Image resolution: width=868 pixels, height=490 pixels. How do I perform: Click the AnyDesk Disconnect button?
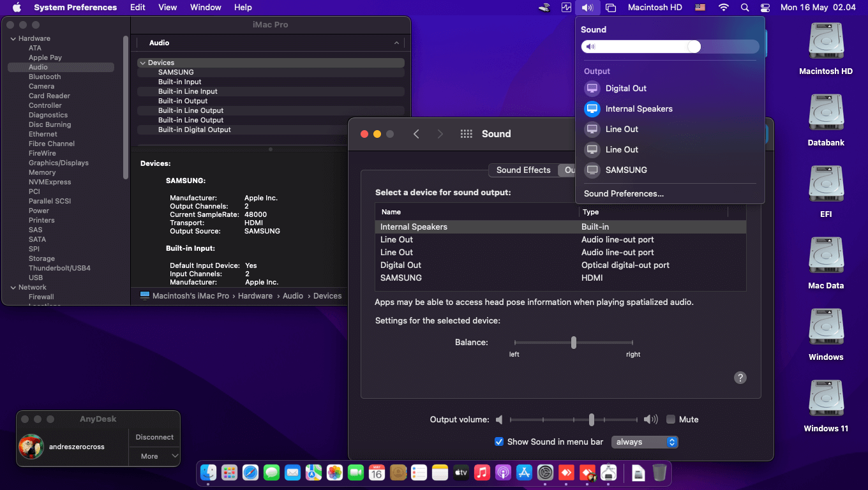[154, 438]
